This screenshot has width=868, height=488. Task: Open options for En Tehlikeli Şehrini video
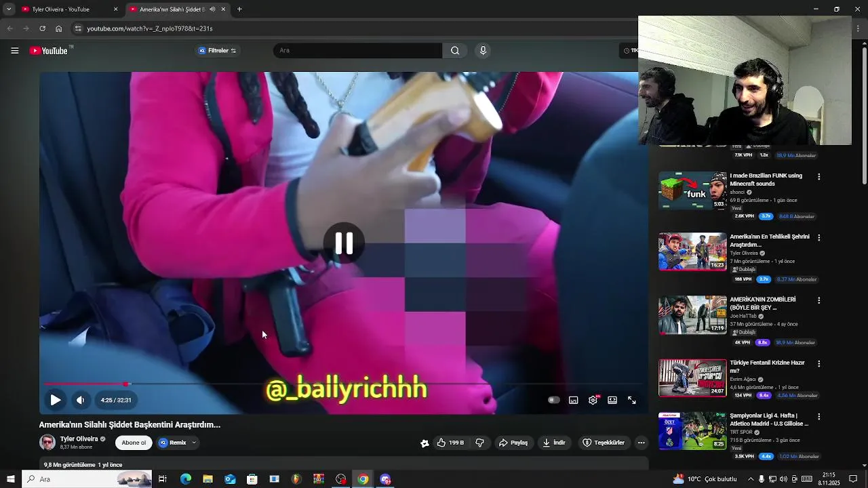[x=819, y=238]
